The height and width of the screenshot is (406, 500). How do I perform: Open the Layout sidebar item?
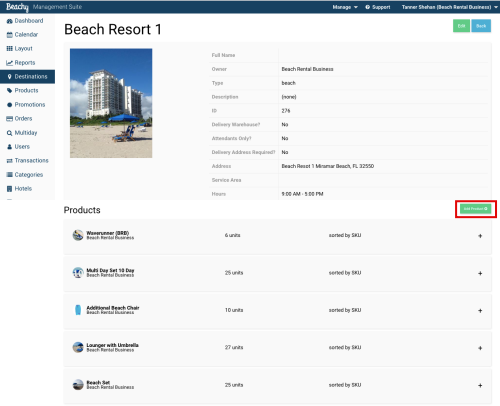click(27, 49)
